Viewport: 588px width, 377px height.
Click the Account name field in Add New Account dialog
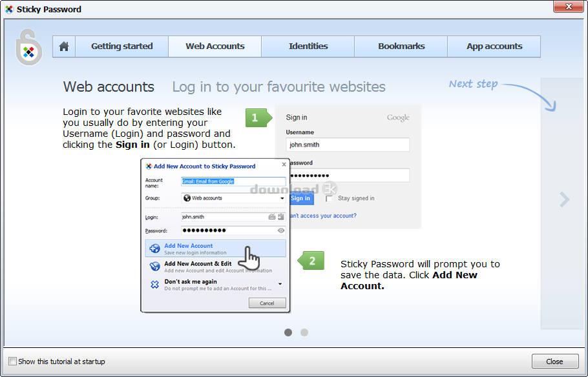[233, 181]
